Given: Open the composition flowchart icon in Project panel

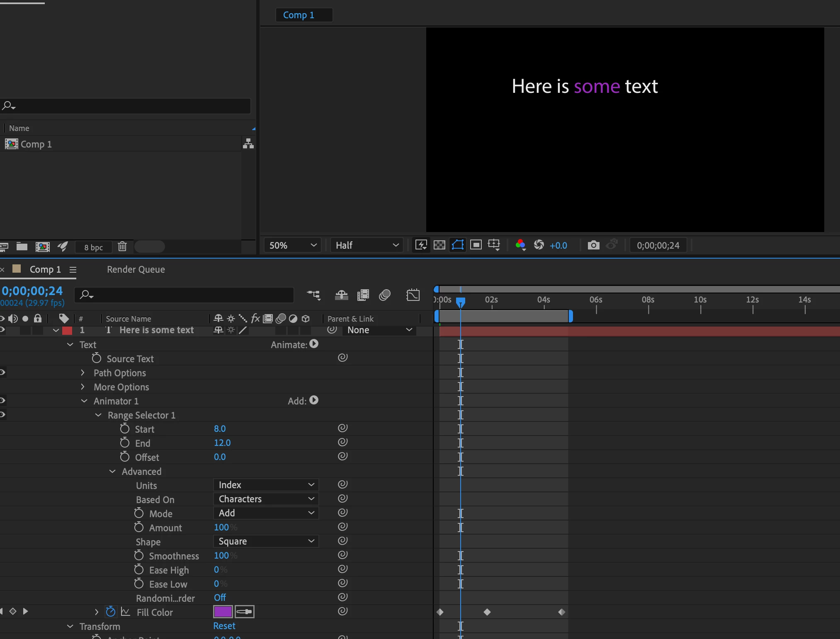Looking at the screenshot, I should 248,144.
